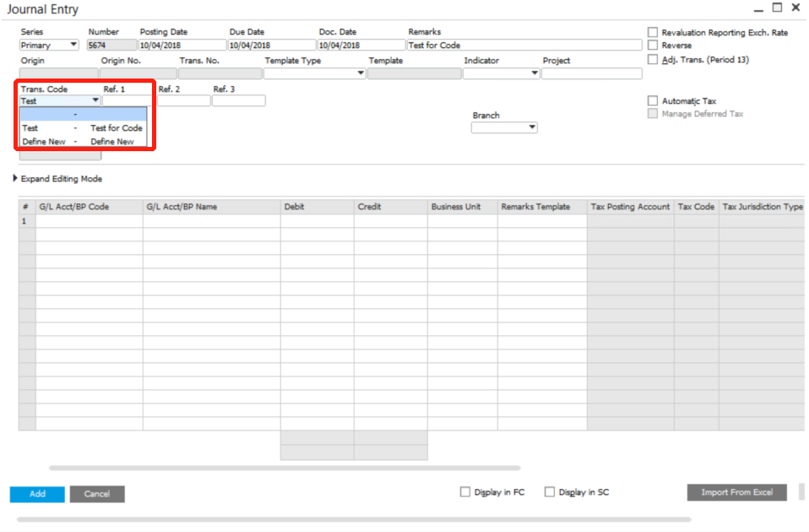
Task: Click the table's horizontal scrollbar
Action: (x=285, y=467)
